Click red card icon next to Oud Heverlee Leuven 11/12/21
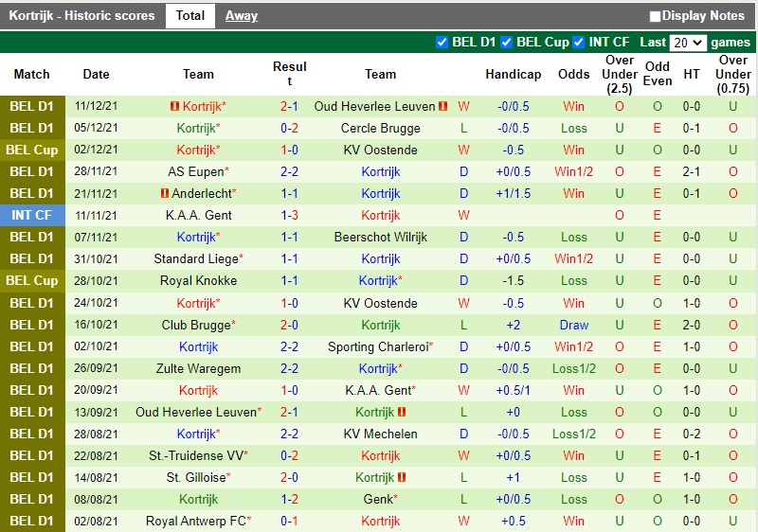 (442, 106)
